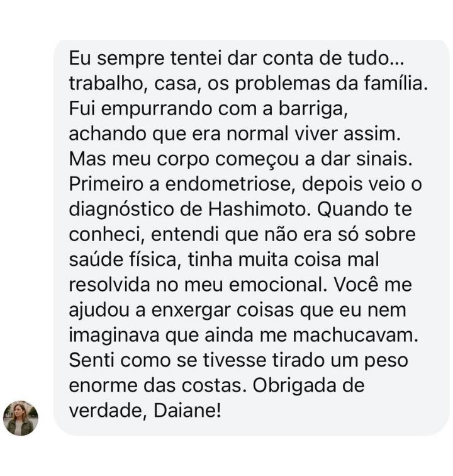This screenshot has height=476, width=453.
Task: Click the word "família." in the message
Action: (396, 83)
